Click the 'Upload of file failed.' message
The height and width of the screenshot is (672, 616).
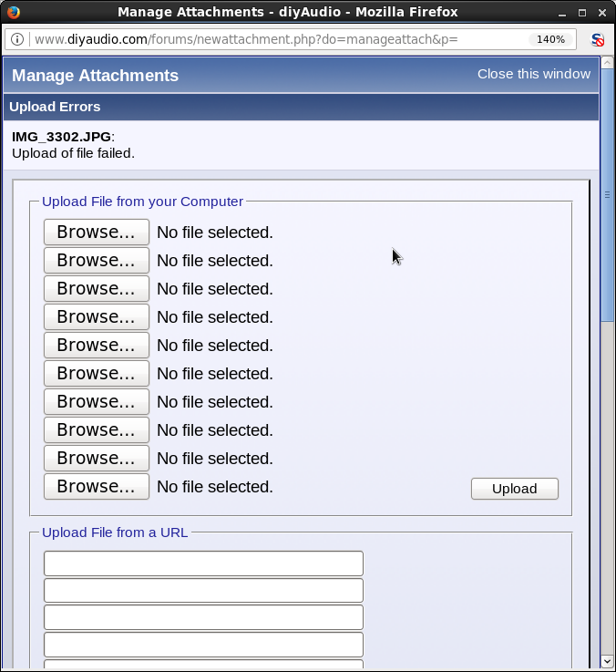[73, 153]
